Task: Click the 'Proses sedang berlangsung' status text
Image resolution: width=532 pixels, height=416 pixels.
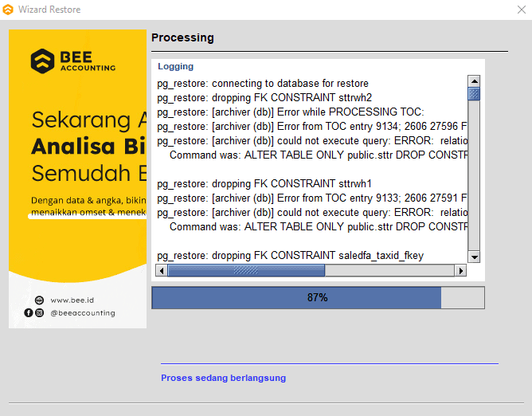Action: (223, 378)
